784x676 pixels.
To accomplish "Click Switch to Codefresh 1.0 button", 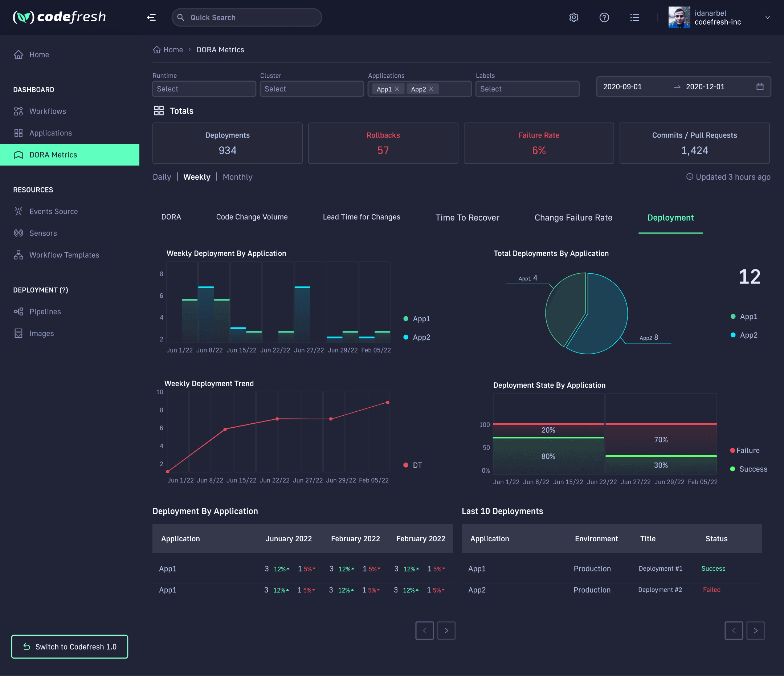I will coord(70,647).
